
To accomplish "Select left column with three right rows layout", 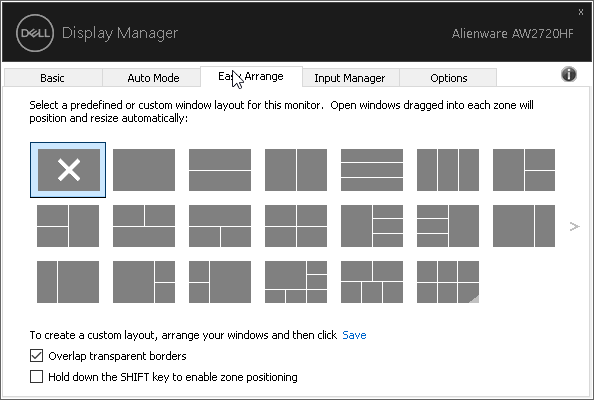I will (x=372, y=226).
